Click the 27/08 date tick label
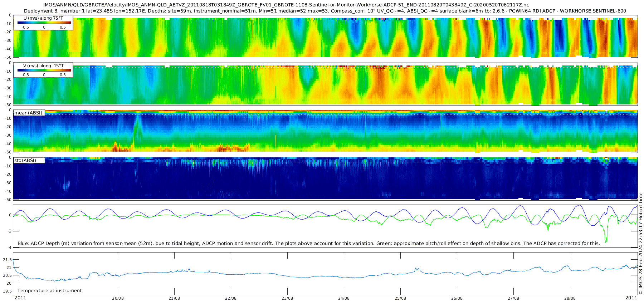 tap(513, 298)
